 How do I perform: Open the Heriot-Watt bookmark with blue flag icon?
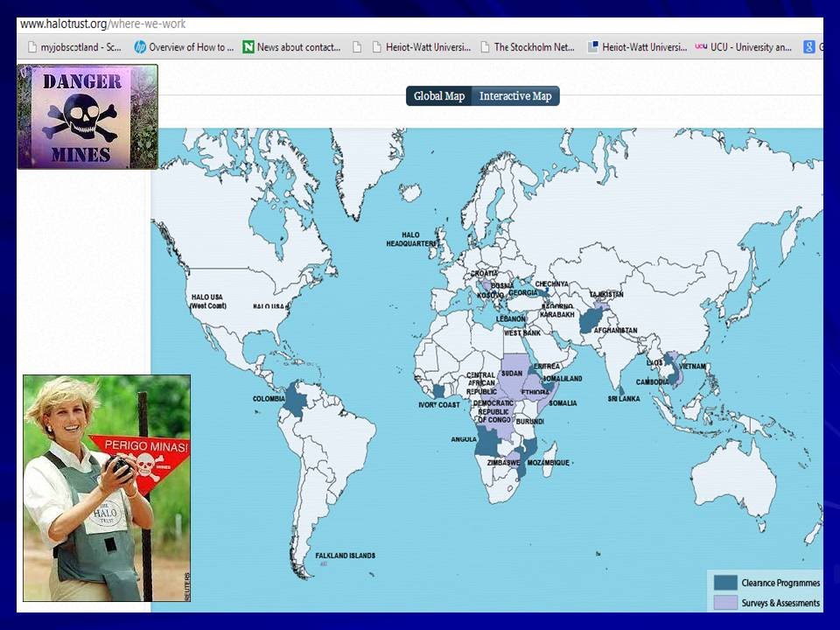click(637, 47)
